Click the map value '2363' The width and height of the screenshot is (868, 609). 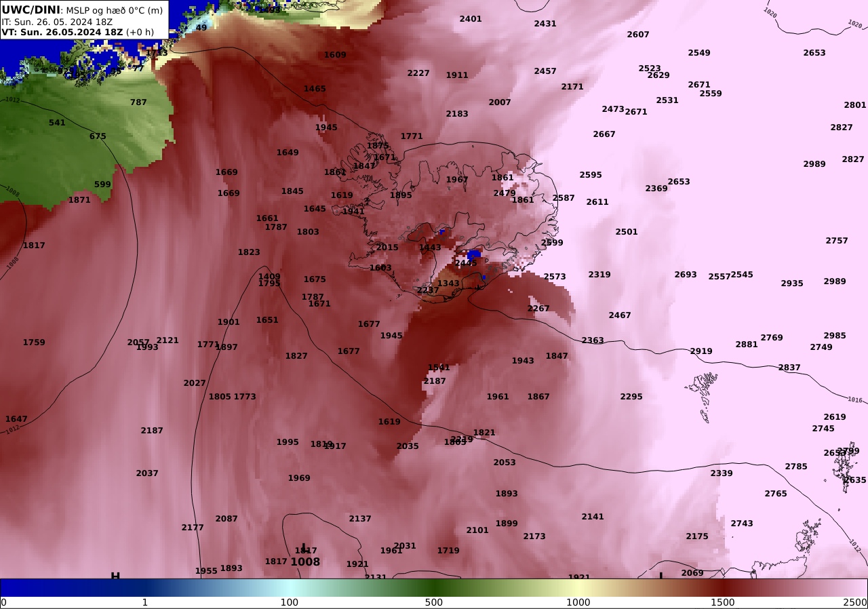[x=593, y=340]
